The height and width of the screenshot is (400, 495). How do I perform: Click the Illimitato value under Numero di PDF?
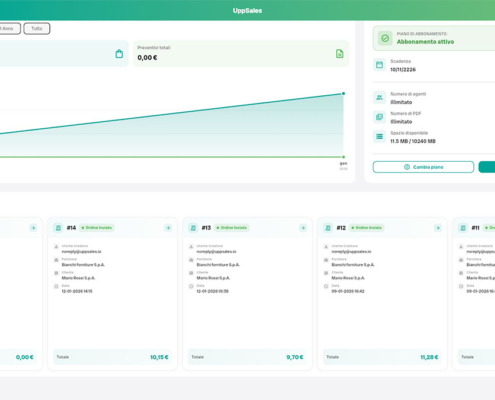click(401, 122)
